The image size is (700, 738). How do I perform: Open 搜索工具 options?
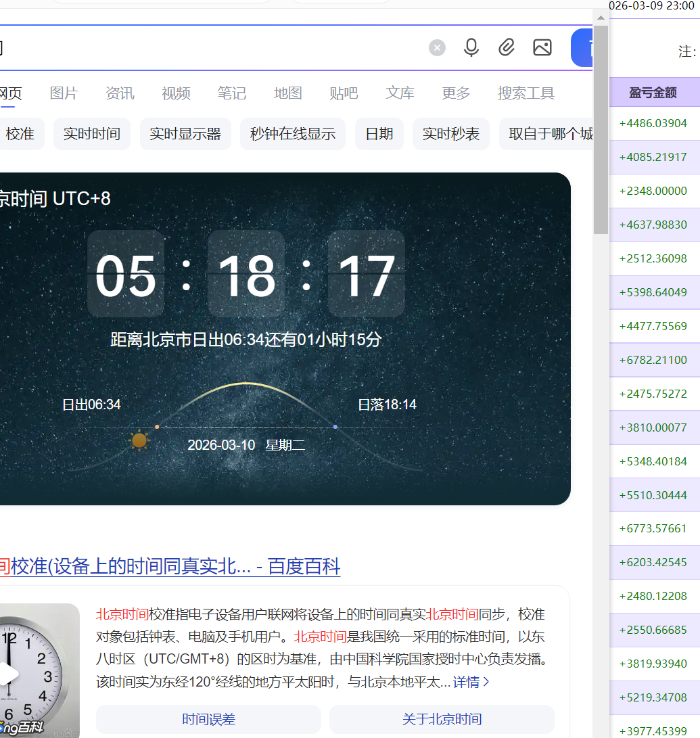526,93
